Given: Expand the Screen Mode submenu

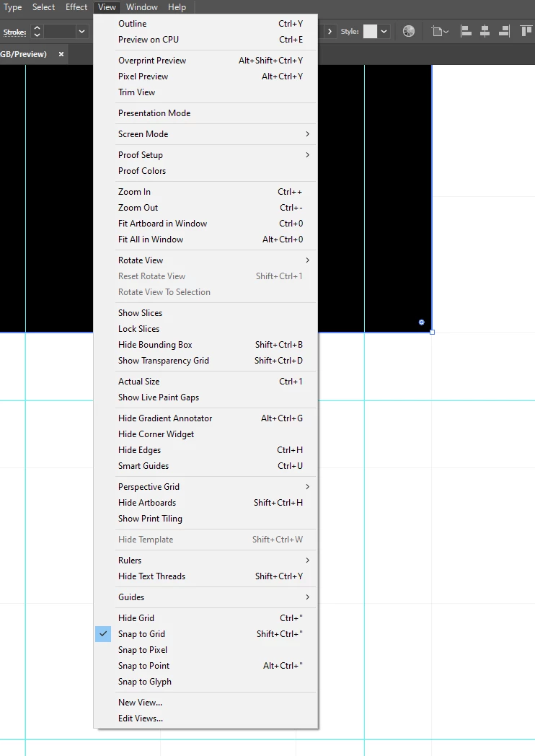Looking at the screenshot, I should click(x=205, y=134).
